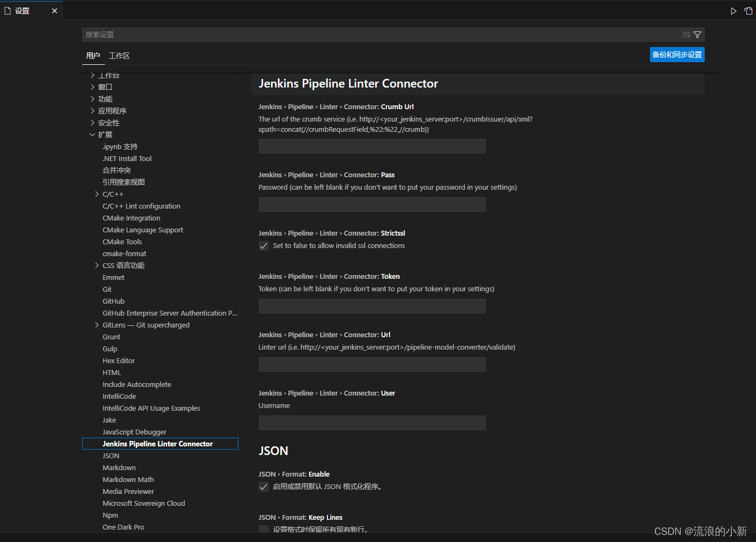
Task: Select Jenkins Pipeline Linter Connector entry
Action: [160, 444]
